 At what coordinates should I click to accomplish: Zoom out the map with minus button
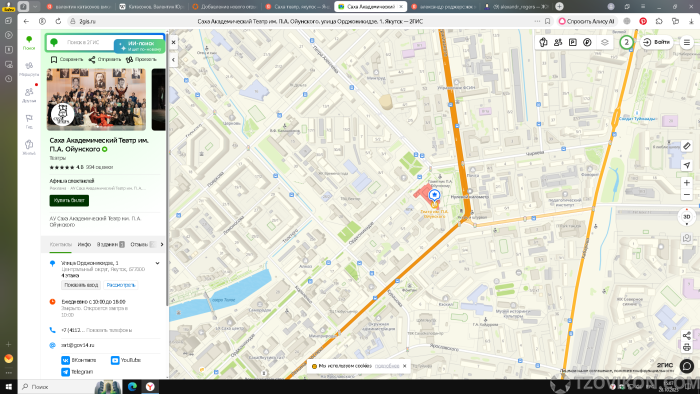click(687, 195)
